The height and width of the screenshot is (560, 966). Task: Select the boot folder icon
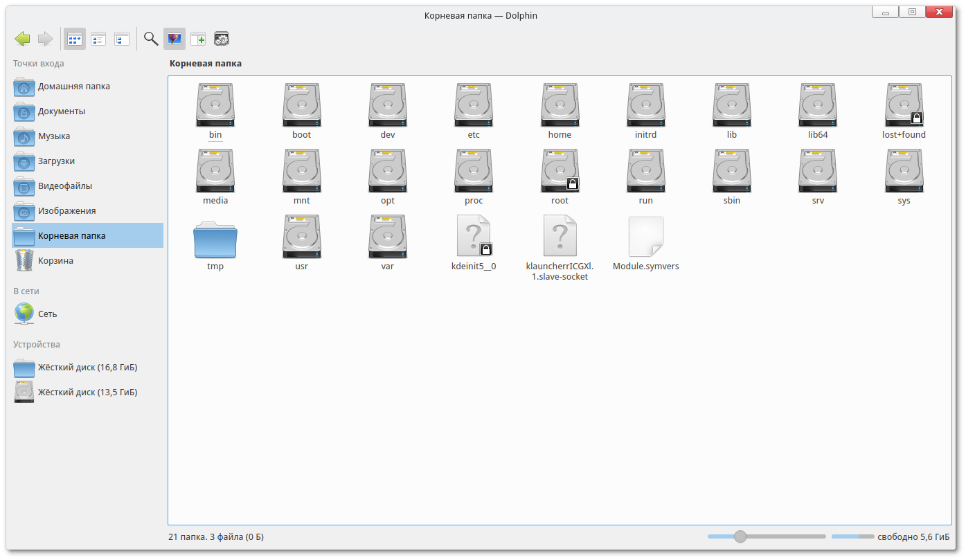click(301, 105)
